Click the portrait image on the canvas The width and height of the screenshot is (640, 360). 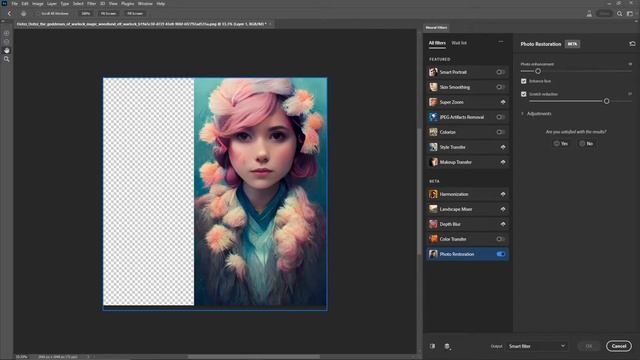(260, 192)
